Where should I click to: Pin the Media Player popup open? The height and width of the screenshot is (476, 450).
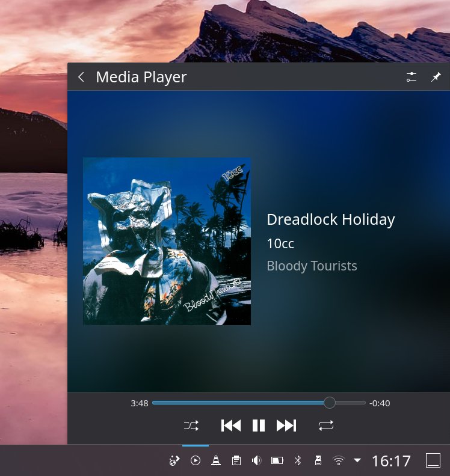436,77
